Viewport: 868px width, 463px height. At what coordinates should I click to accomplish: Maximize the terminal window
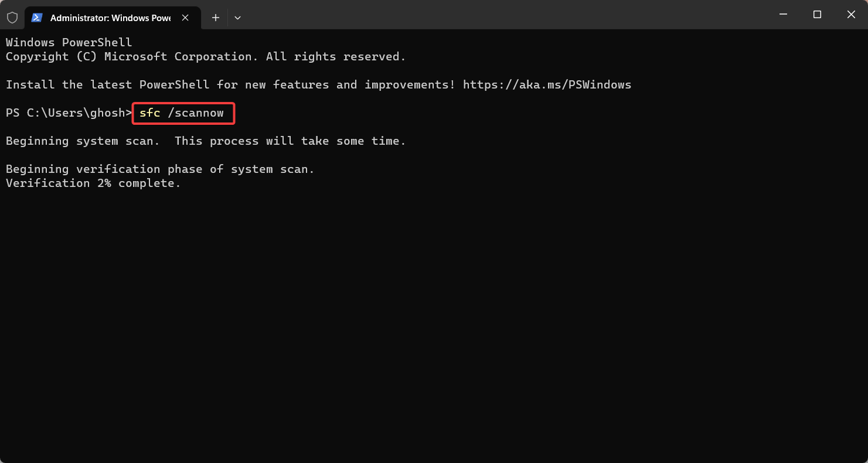pos(817,15)
